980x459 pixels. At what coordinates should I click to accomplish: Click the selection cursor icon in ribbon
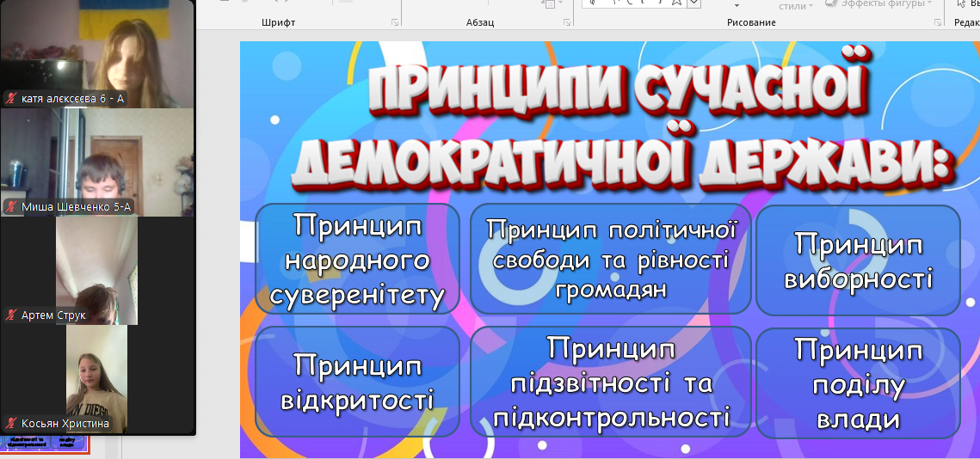(x=961, y=3)
